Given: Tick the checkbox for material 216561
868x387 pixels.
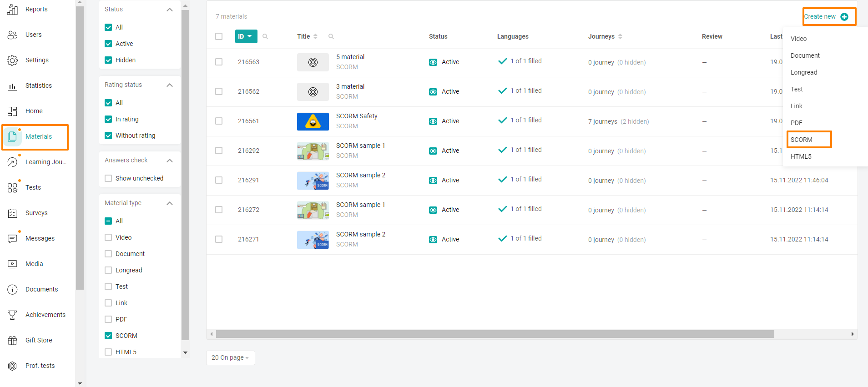Looking at the screenshot, I should (x=219, y=121).
